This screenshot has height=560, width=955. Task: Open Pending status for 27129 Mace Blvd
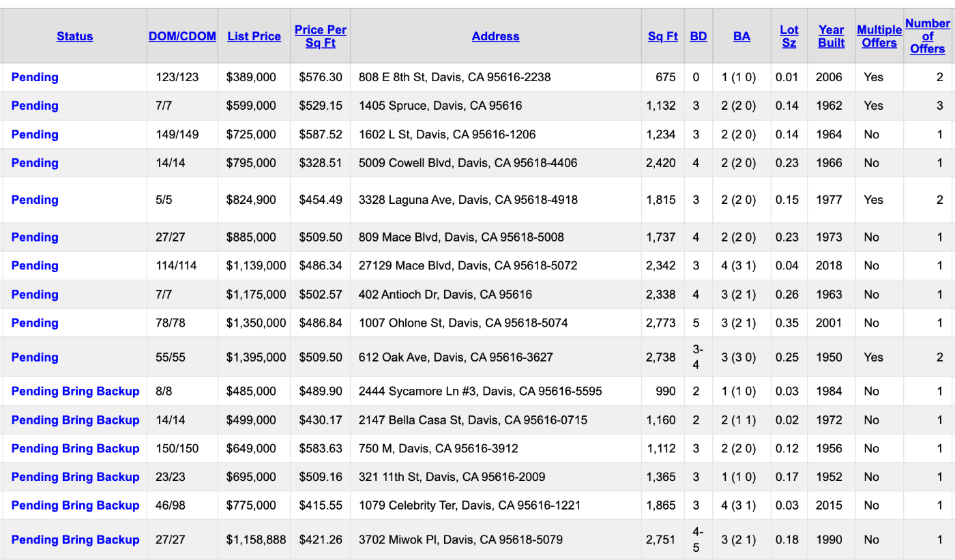[35, 266]
